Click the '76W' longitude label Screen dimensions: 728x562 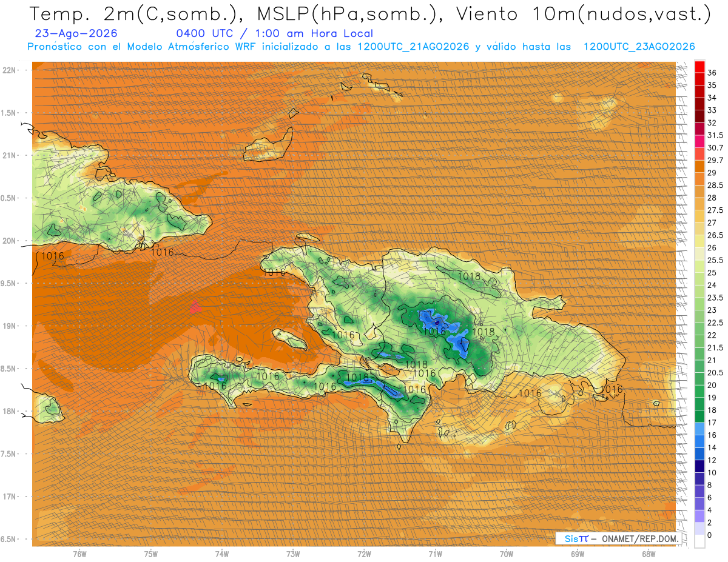coord(79,554)
